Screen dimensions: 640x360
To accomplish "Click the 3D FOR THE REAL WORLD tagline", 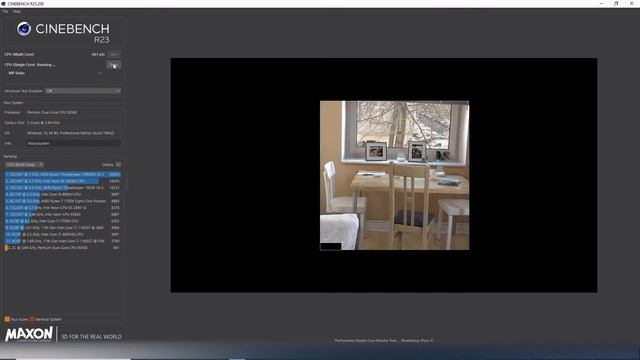I will coord(91,337).
